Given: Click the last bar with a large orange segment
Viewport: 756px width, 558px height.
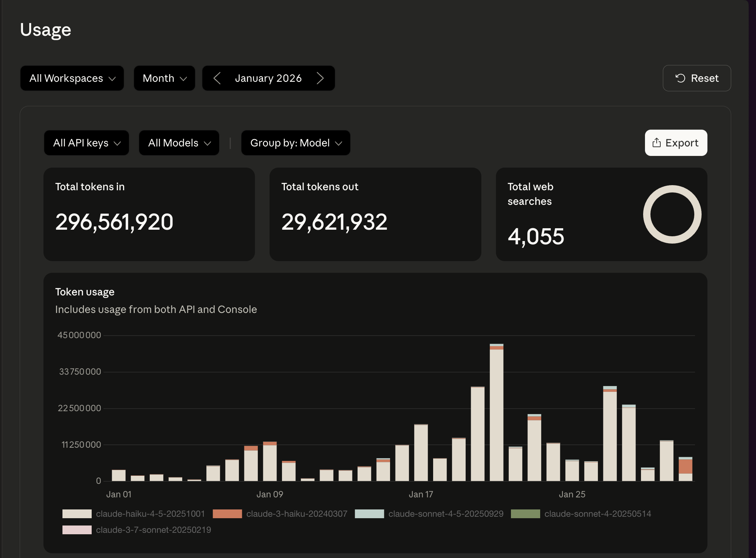Looking at the screenshot, I should [685, 466].
